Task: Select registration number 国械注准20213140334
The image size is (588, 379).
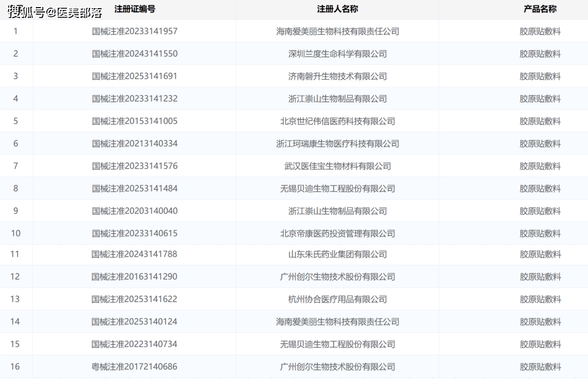Action: click(134, 144)
